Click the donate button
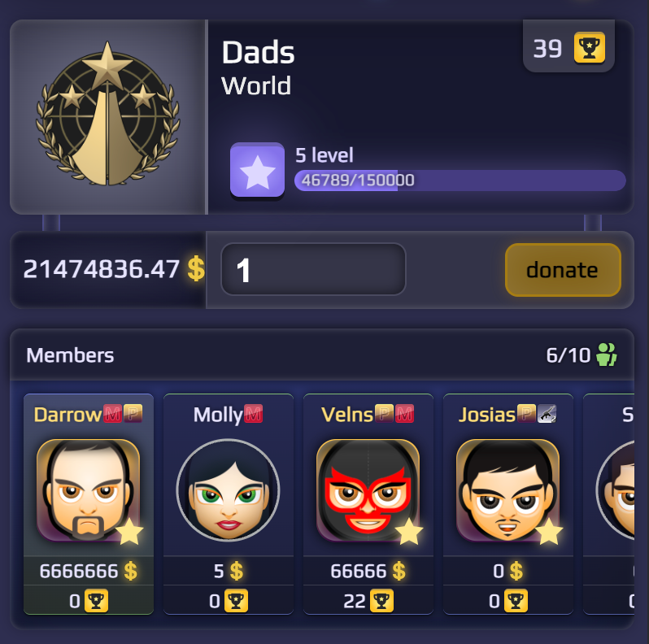This screenshot has height=644, width=649. click(563, 270)
